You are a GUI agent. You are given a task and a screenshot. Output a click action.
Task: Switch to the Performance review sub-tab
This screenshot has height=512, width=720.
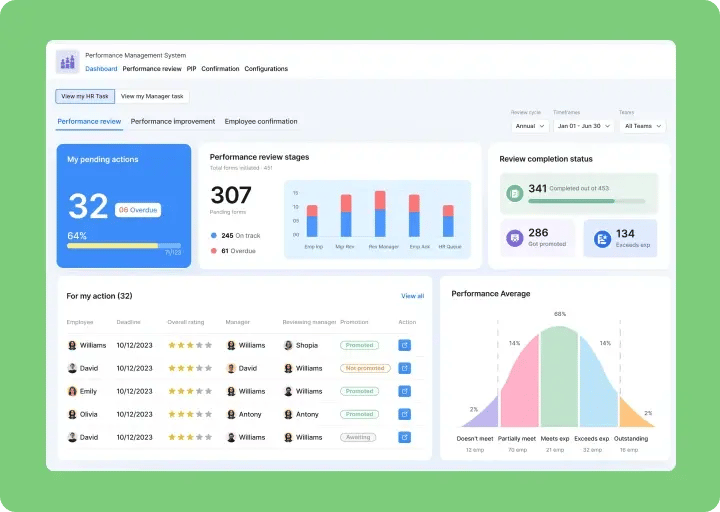point(89,122)
